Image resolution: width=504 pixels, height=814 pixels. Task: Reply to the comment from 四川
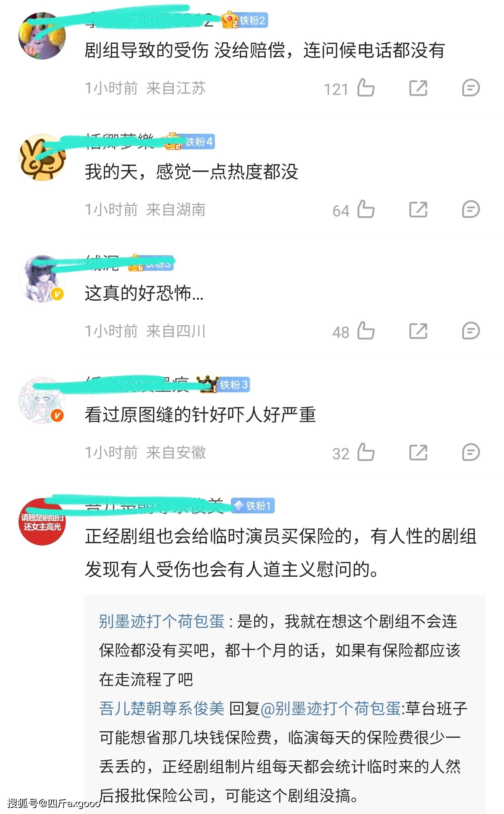(471, 331)
